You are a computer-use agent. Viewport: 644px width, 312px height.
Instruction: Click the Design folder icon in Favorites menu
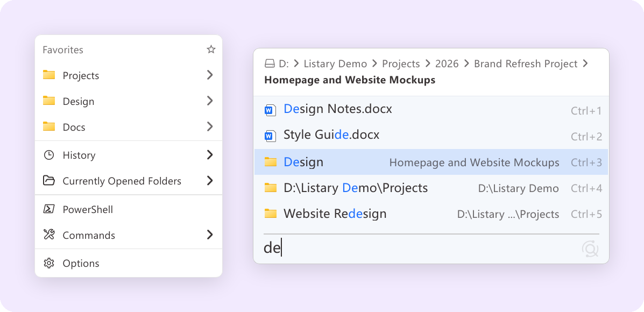click(x=49, y=101)
